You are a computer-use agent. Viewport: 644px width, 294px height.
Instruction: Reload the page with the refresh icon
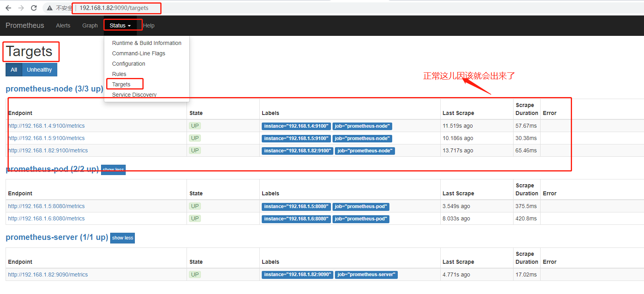pyautogui.click(x=34, y=8)
